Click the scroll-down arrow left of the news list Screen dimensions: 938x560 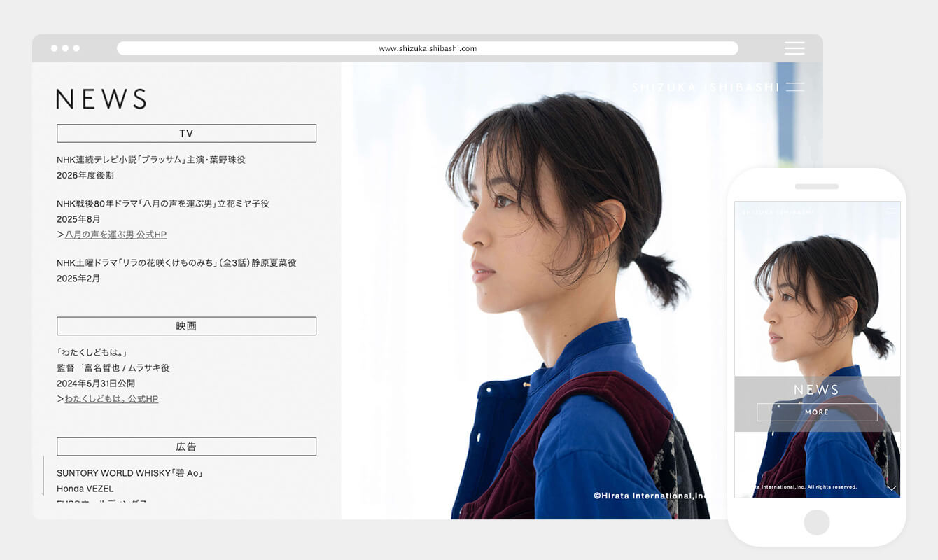click(43, 476)
